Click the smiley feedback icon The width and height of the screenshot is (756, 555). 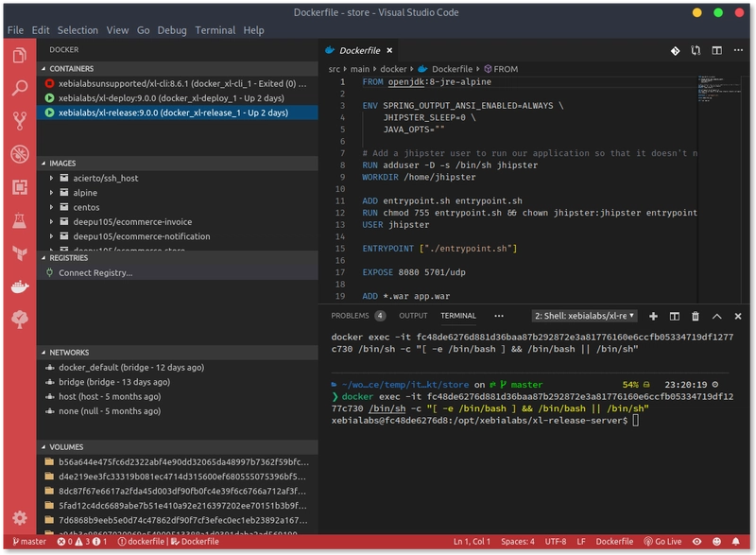716,542
